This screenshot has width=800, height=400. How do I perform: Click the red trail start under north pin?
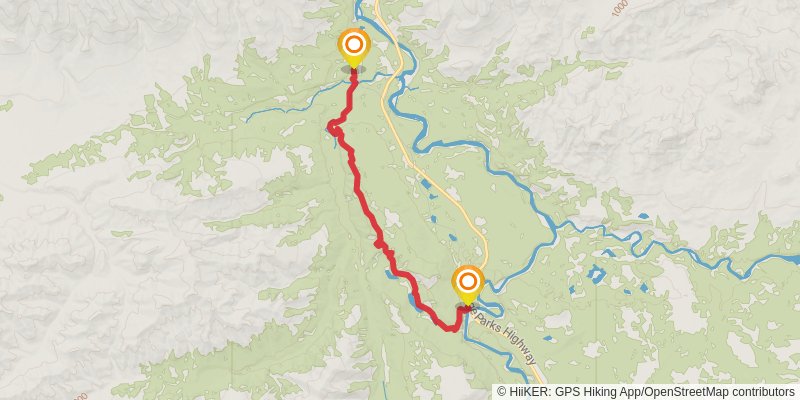[x=354, y=74]
